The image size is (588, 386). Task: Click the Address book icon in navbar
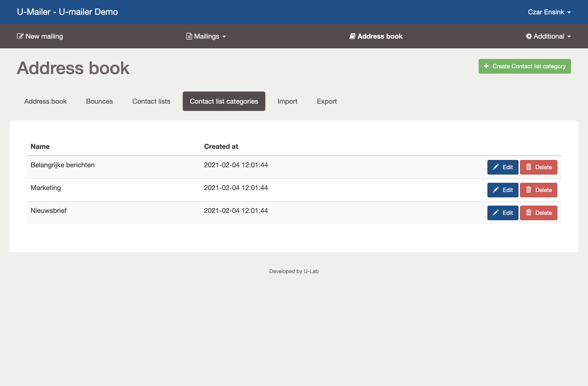[x=352, y=36]
